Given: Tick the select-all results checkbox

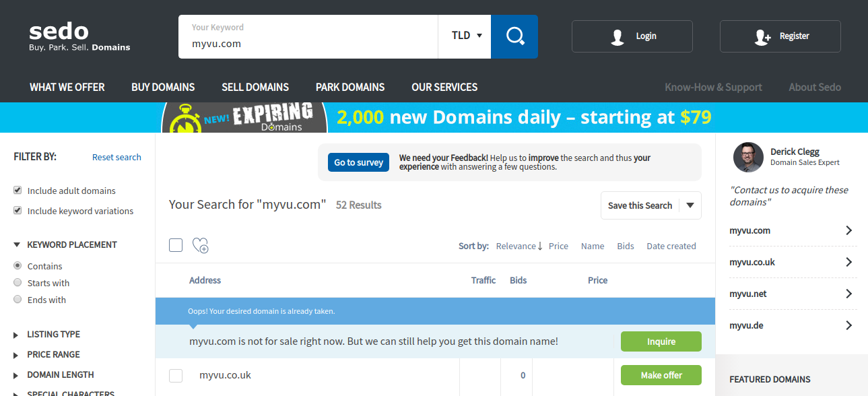Looking at the screenshot, I should point(176,245).
